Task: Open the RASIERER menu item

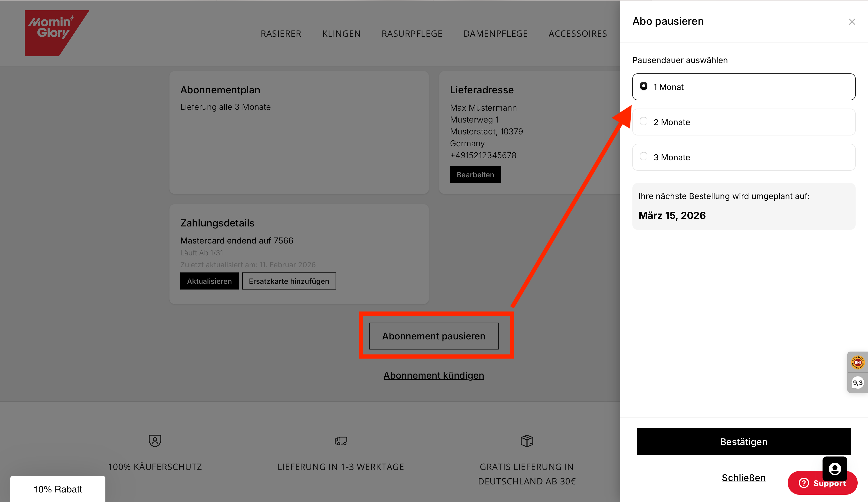Action: [281, 33]
